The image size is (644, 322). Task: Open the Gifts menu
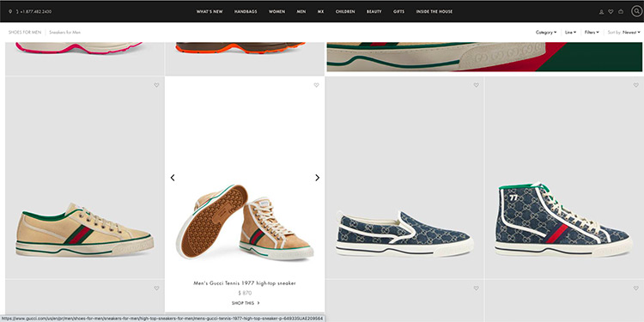pyautogui.click(x=398, y=11)
